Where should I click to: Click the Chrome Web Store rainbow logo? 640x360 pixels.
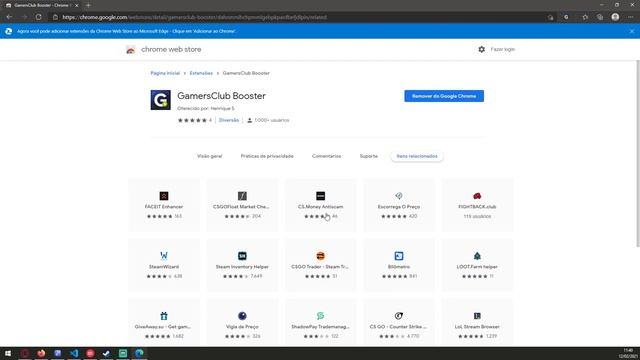pyautogui.click(x=131, y=49)
